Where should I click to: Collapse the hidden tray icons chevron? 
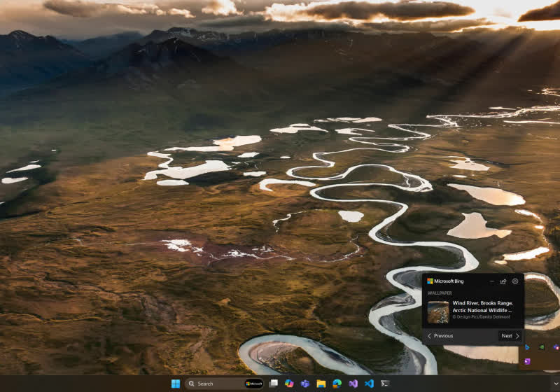click(x=555, y=384)
